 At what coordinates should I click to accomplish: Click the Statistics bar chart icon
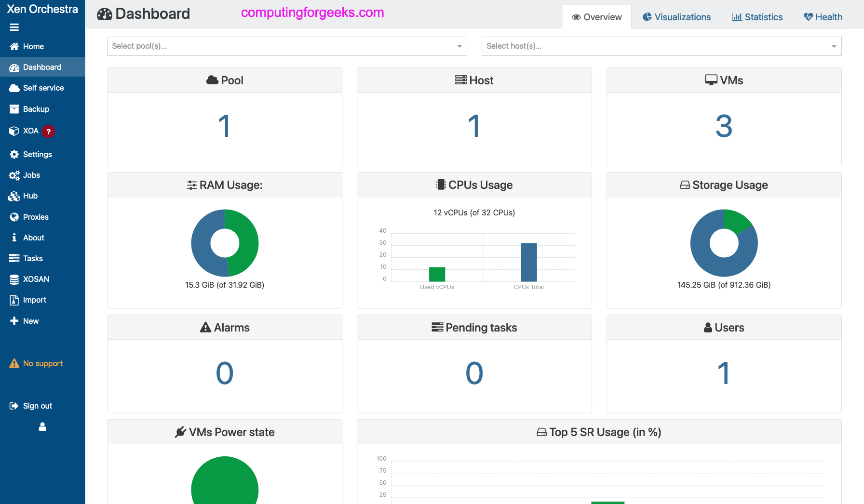tap(737, 17)
